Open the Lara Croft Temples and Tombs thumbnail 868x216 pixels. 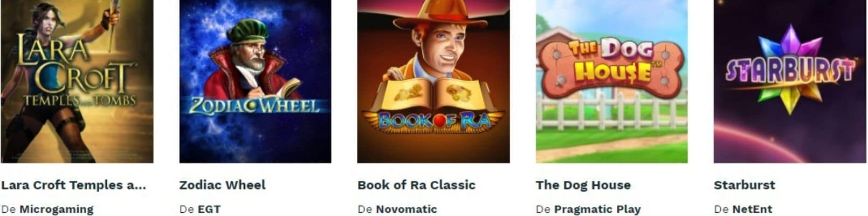pos(77,81)
